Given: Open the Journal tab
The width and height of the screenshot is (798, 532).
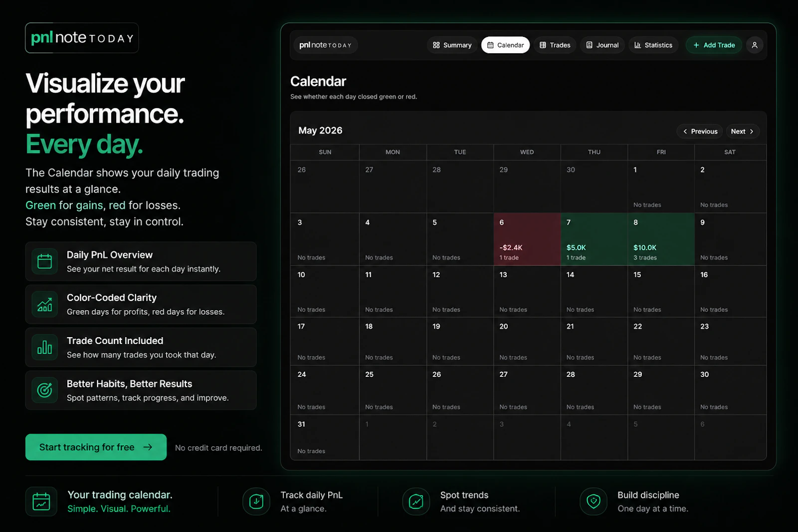Looking at the screenshot, I should (x=602, y=45).
